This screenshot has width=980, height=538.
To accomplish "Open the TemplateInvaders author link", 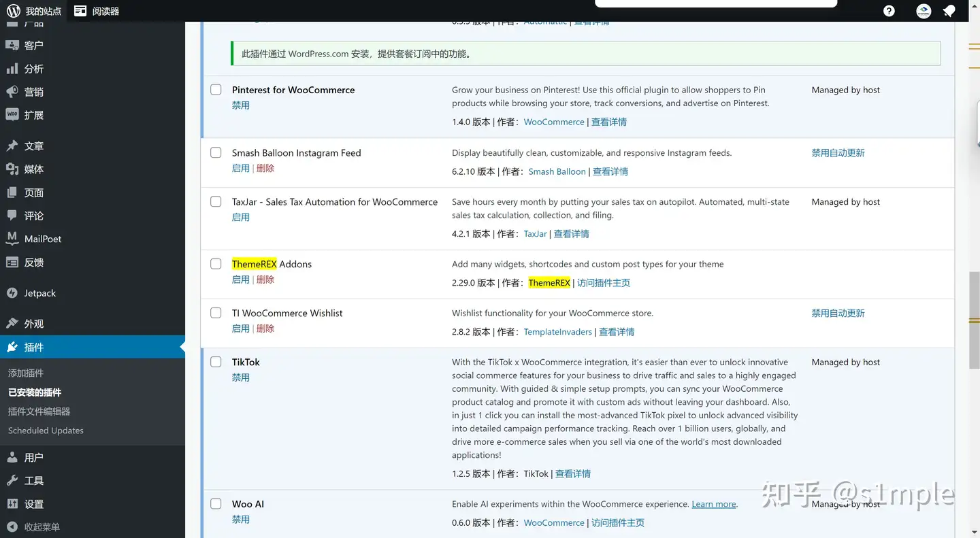I will point(558,332).
